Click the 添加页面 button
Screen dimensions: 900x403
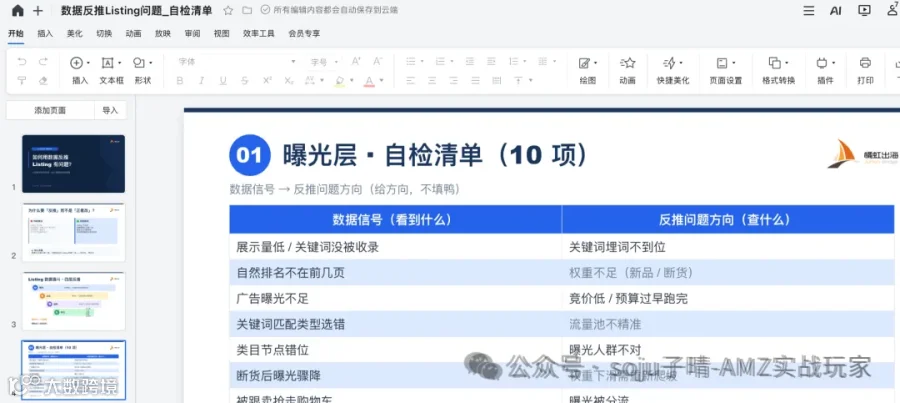50,110
